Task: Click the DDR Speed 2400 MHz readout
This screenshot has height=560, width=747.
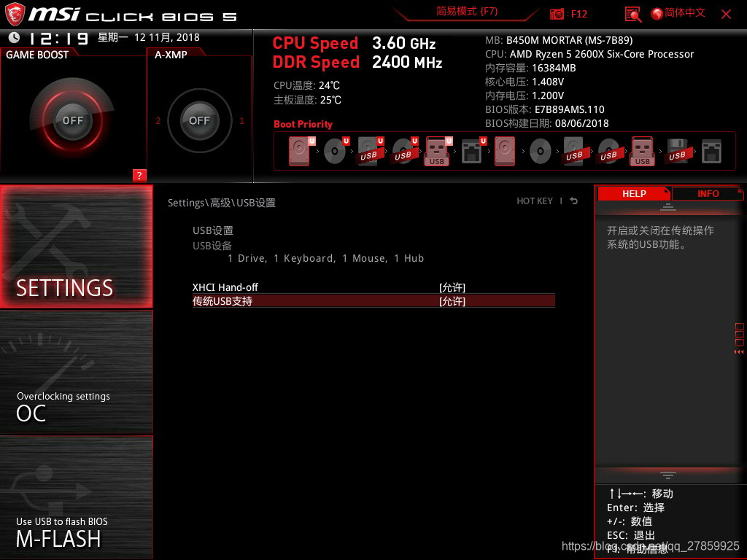Action: (357, 62)
